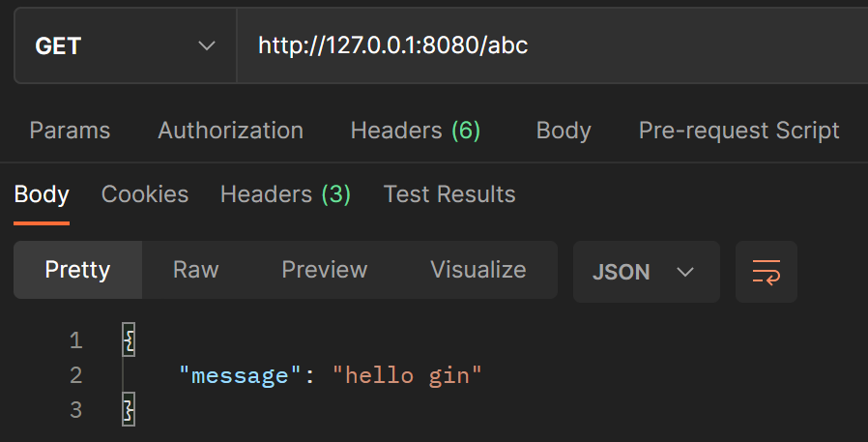Open the GET method dropdown
868x442 pixels.
(x=125, y=46)
